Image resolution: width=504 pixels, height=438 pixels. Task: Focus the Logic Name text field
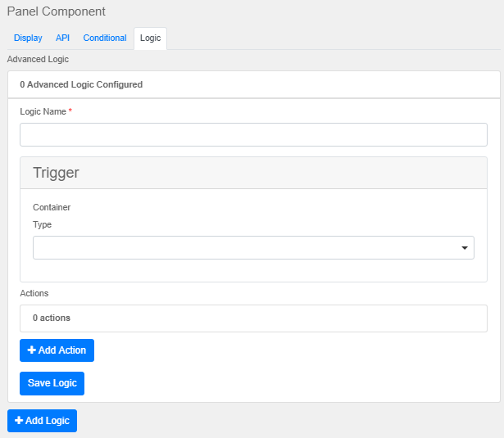coord(253,135)
